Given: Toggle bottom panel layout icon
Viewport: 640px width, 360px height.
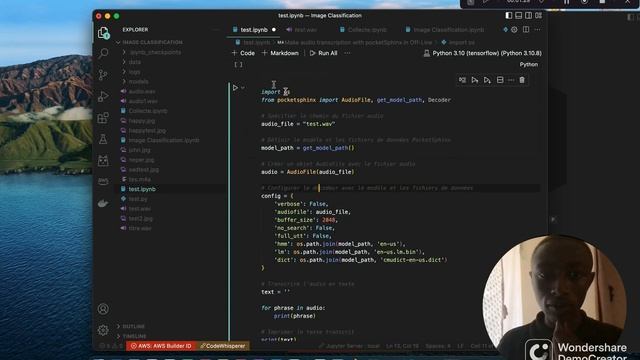Looking at the screenshot, I should pyautogui.click(x=518, y=16).
